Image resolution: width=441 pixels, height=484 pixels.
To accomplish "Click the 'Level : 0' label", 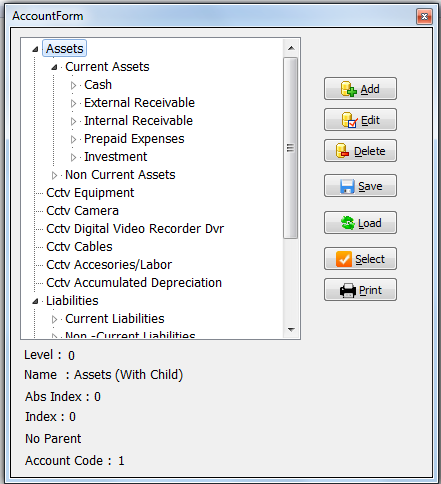I will [x=49, y=355].
